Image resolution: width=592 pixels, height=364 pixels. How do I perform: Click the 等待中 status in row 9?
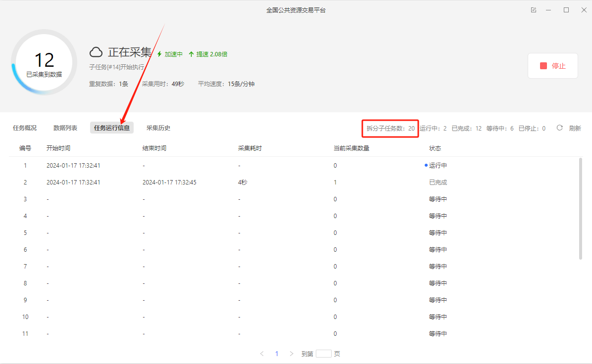(x=438, y=300)
